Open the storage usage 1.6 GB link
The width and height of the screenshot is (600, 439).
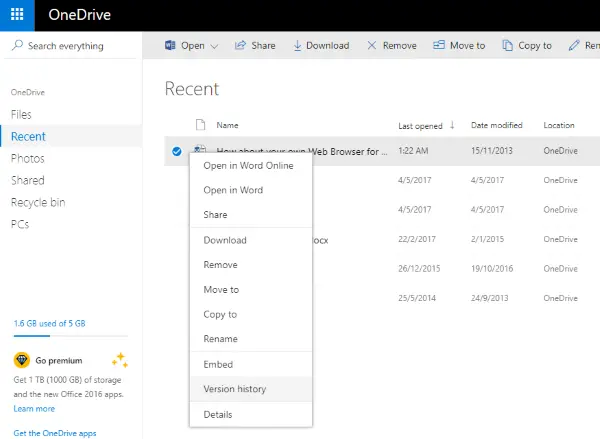pos(50,324)
